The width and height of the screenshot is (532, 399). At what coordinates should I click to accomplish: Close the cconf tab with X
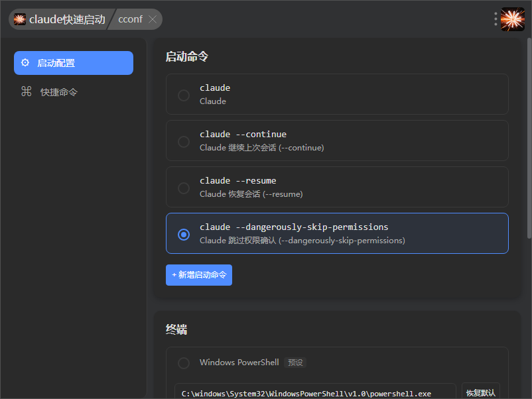(x=153, y=19)
